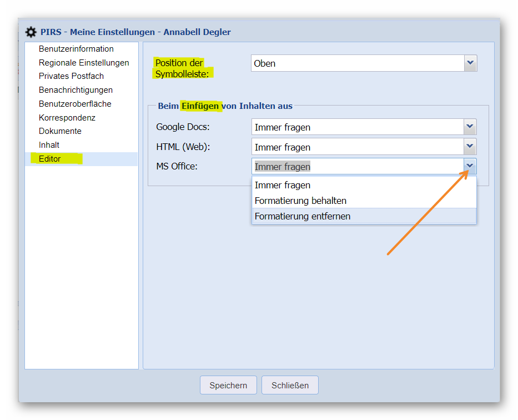Select Korrespondenz in the left list
Screen dimensions: 518x420
(x=67, y=118)
